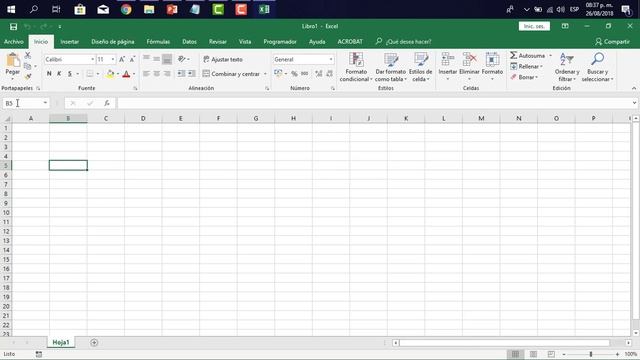Click the Compartir button
This screenshot has height=360, width=640.
(612, 42)
